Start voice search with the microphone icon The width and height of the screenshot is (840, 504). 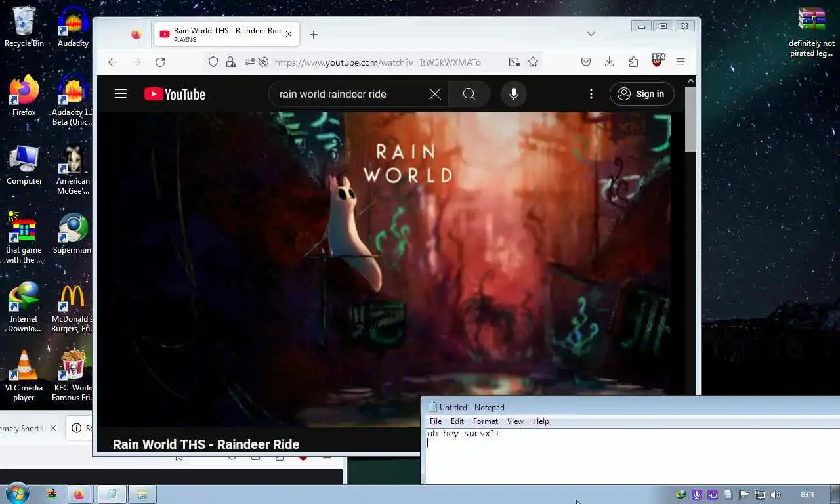pyautogui.click(x=514, y=94)
